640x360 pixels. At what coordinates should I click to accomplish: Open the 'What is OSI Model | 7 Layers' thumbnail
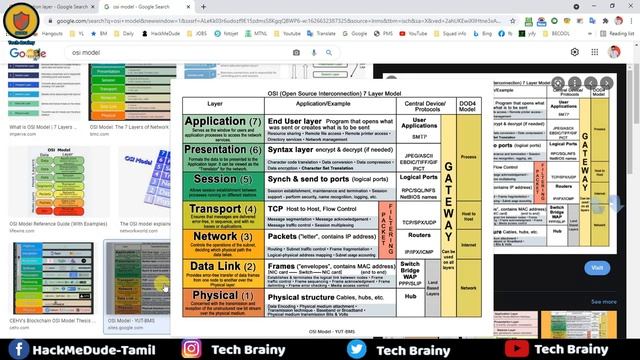click(44, 91)
